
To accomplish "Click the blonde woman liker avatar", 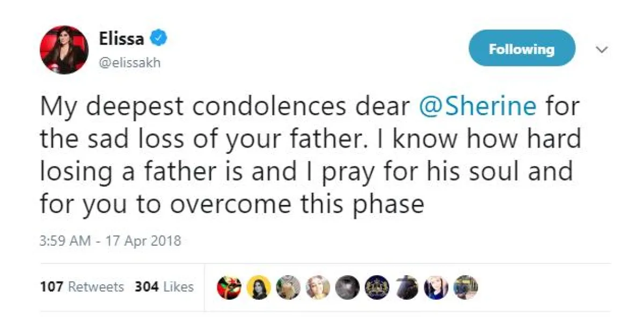I will (317, 287).
